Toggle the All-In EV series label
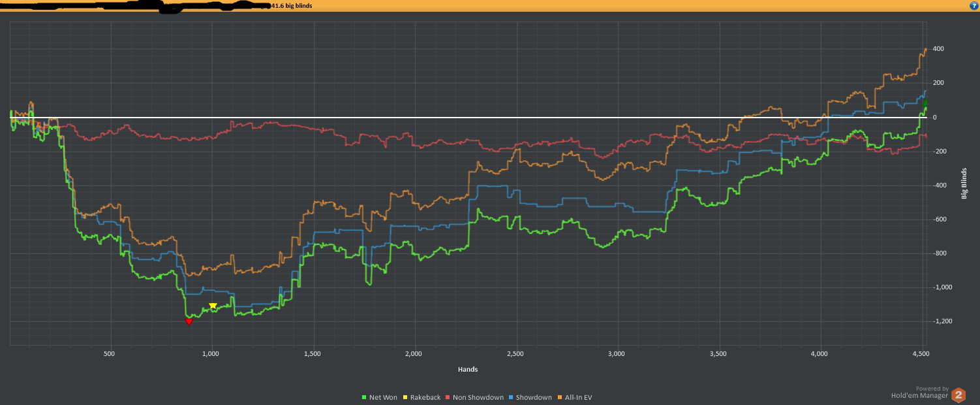Viewport: 980px width, 405px height. 578,397
